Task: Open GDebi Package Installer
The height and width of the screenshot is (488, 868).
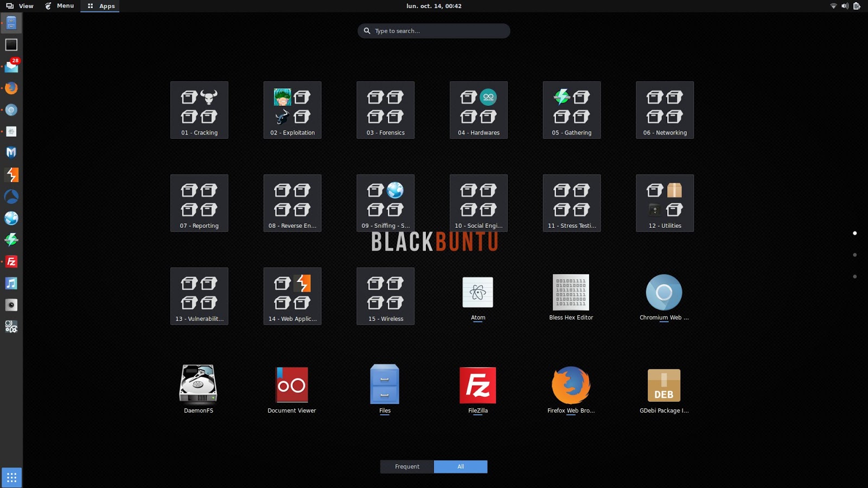Action: tap(664, 385)
